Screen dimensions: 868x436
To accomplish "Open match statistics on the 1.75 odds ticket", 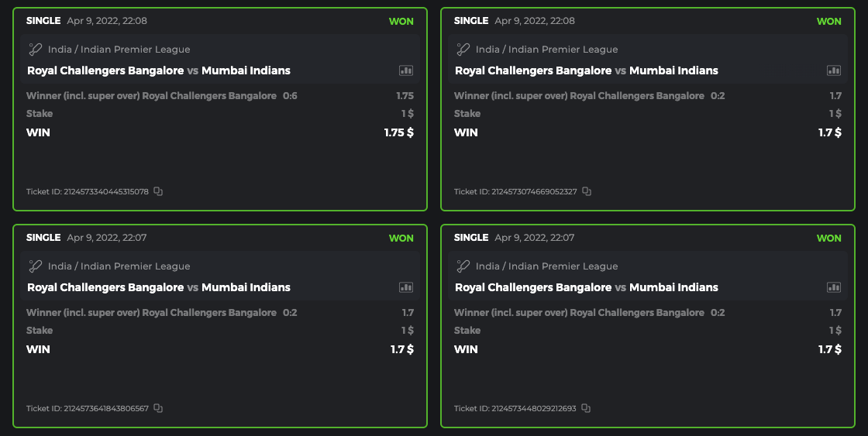I will [x=406, y=70].
